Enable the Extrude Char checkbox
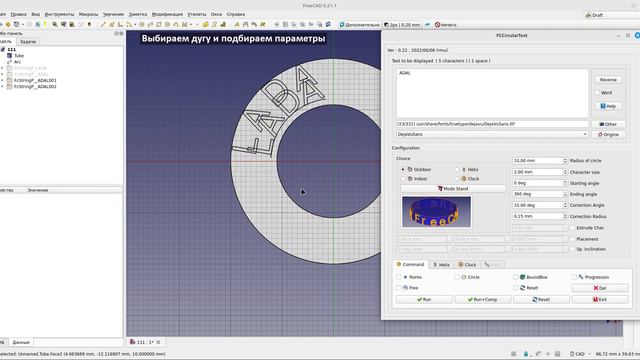The height and width of the screenshot is (360, 640). click(573, 228)
